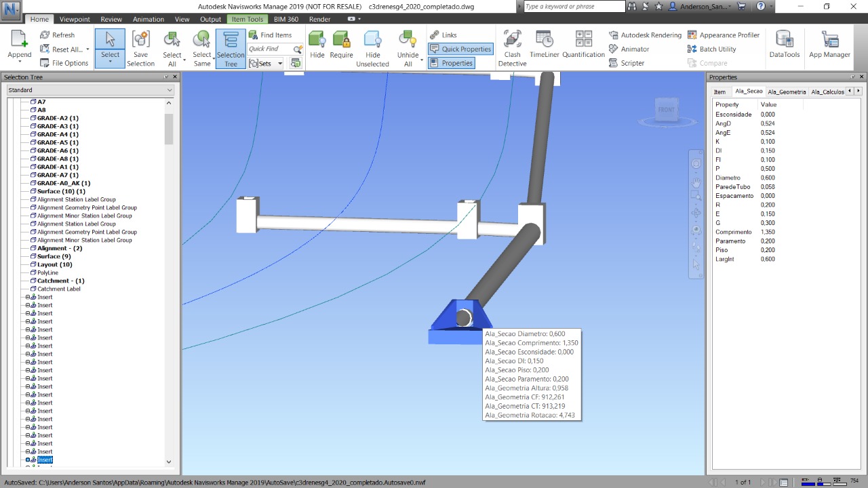
Task: Expand the Select tool dropdown arrow
Action: (x=110, y=62)
